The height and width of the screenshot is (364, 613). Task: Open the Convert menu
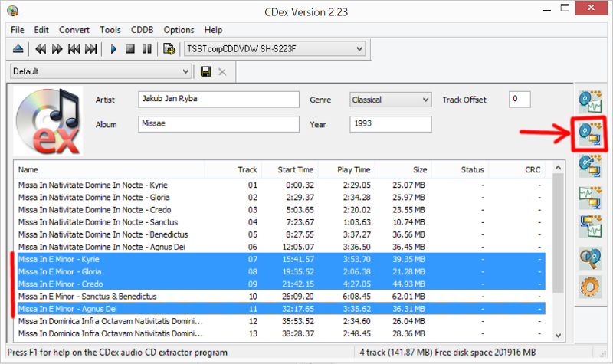coord(74,30)
